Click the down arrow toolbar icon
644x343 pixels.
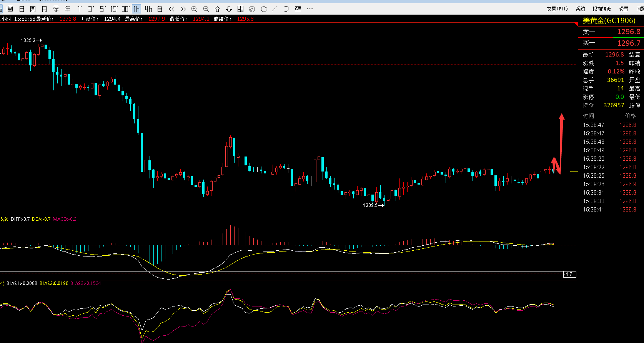(229, 9)
